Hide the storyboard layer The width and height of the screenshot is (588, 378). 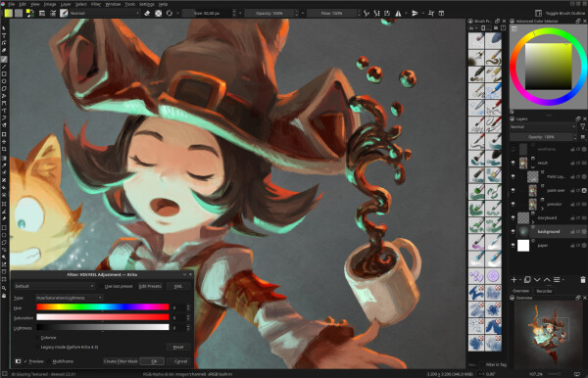pyautogui.click(x=513, y=217)
